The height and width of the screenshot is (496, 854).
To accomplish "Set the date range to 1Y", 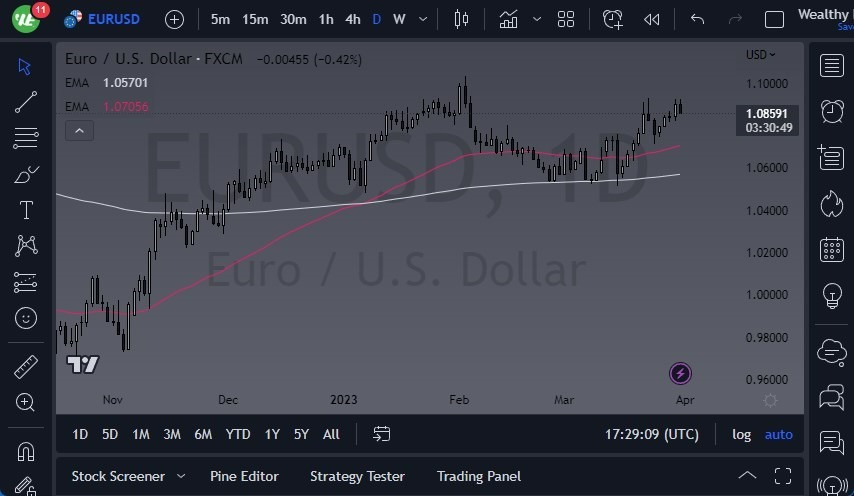I will pyautogui.click(x=272, y=434).
